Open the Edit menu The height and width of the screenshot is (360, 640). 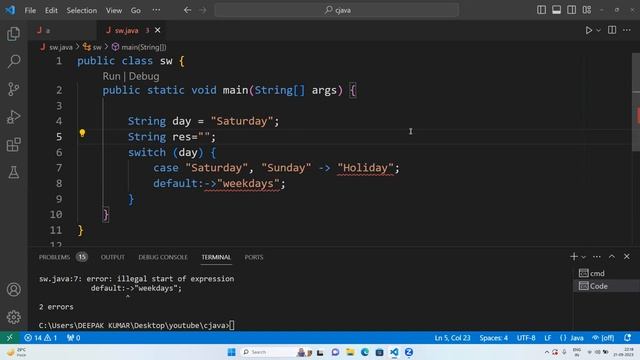51,10
